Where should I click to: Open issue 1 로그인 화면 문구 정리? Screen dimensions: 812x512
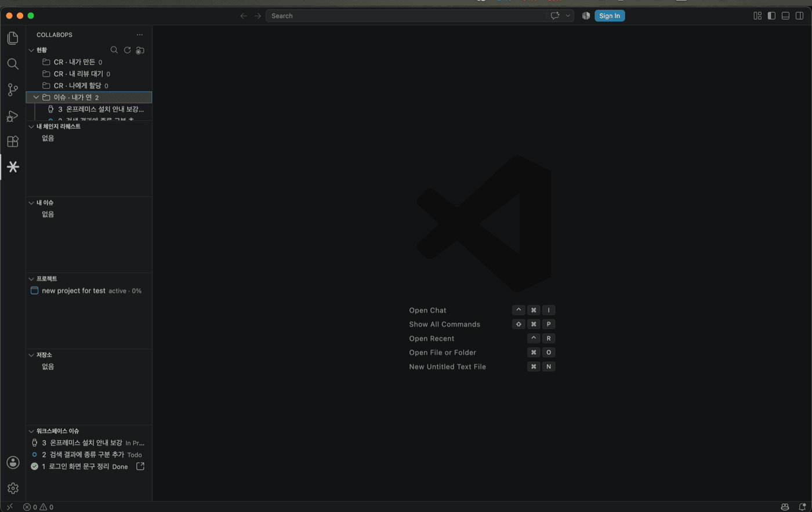89,466
